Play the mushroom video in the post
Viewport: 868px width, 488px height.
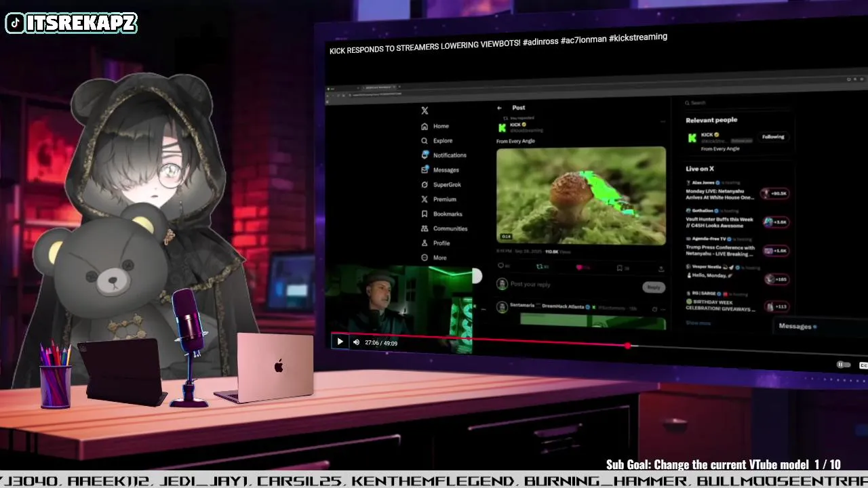pyautogui.click(x=581, y=195)
